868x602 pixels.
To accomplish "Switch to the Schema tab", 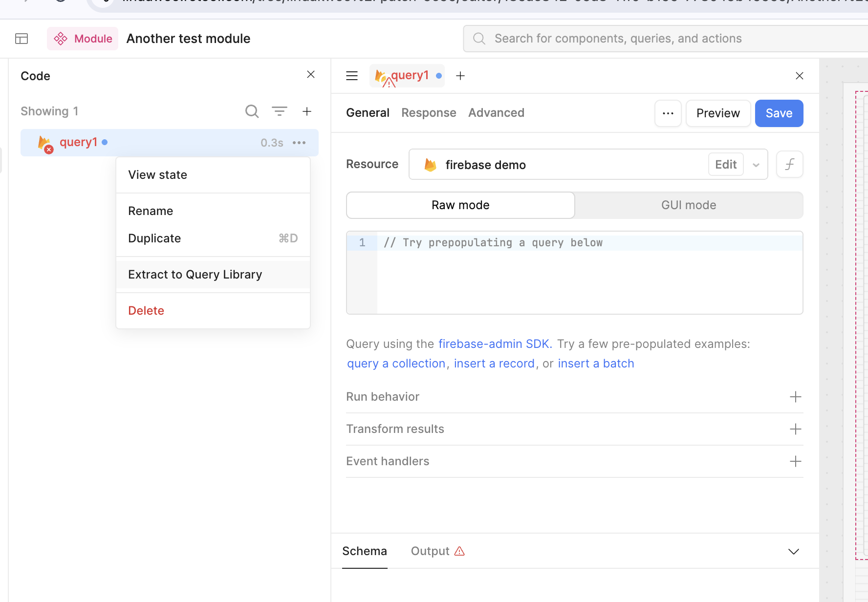I will click(365, 551).
